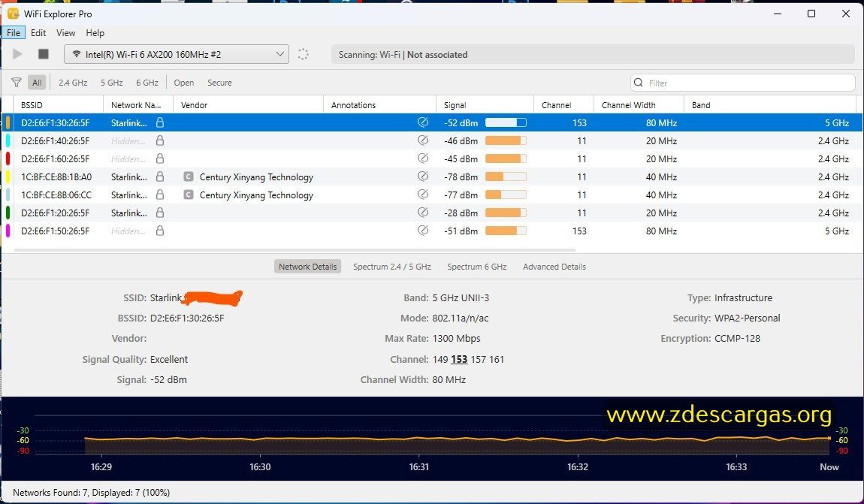This screenshot has width=864, height=504.
Task: Click annotation icon in the -77 dBm row
Action: (423, 195)
